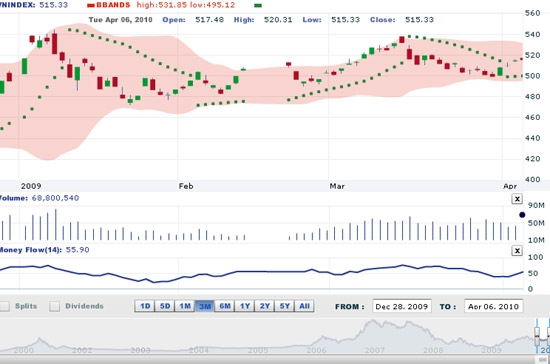Image resolution: width=550 pixels, height=364 pixels.
Task: Click the Feb label on time axis
Action: point(186,186)
